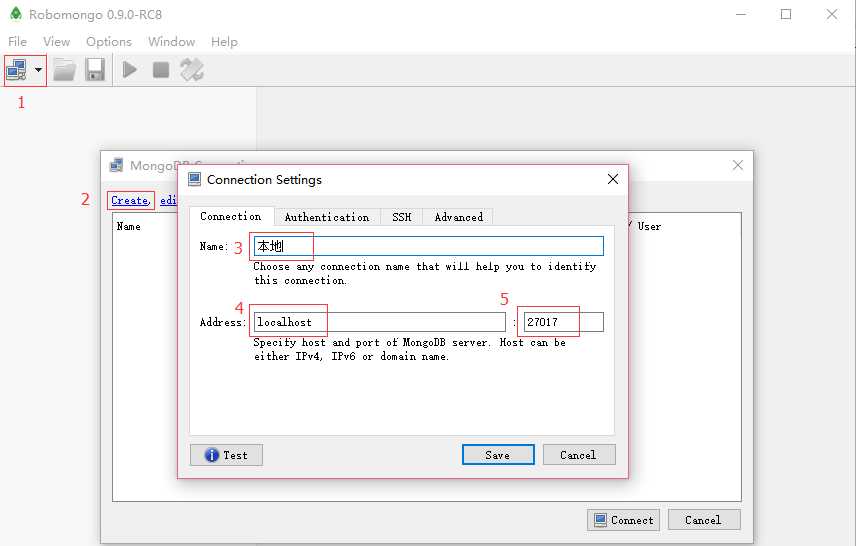This screenshot has width=856, height=546.
Task: Click the save floppy disk toolbar icon
Action: [x=95, y=70]
